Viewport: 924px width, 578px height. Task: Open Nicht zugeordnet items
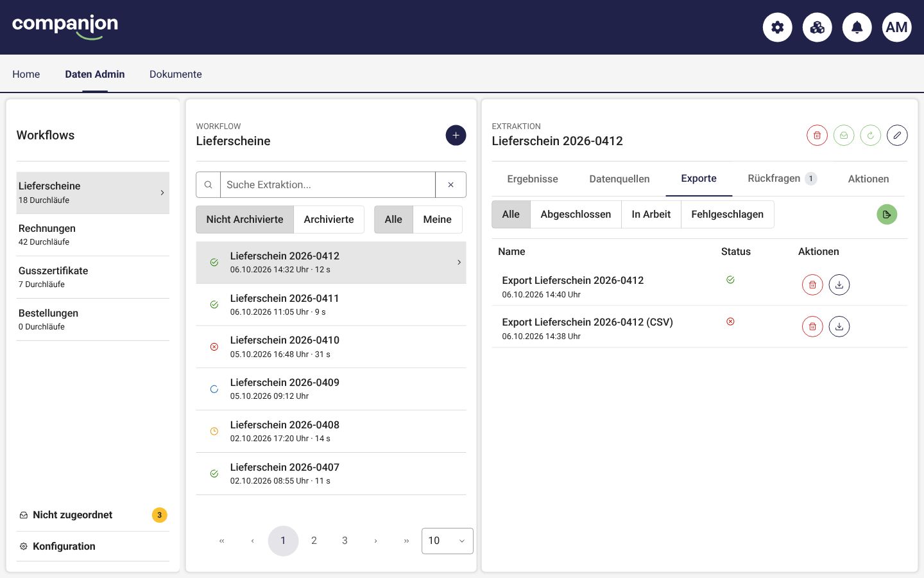93,515
